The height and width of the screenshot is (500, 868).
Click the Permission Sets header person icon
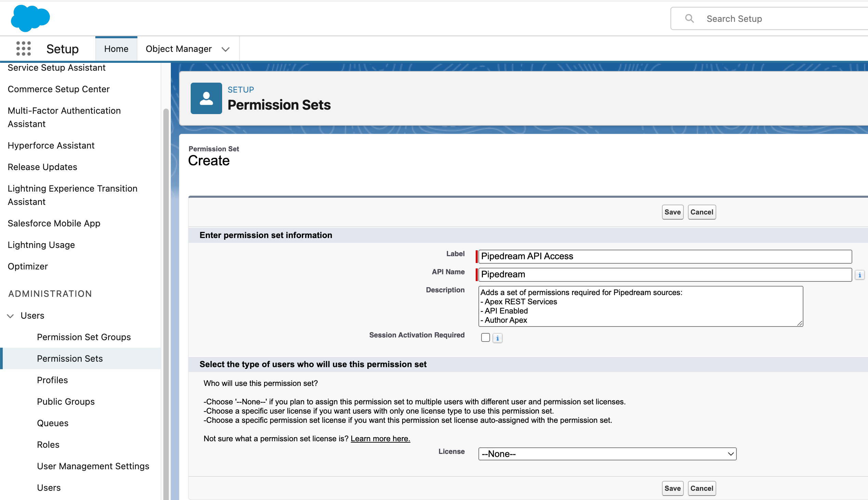pyautogui.click(x=206, y=98)
